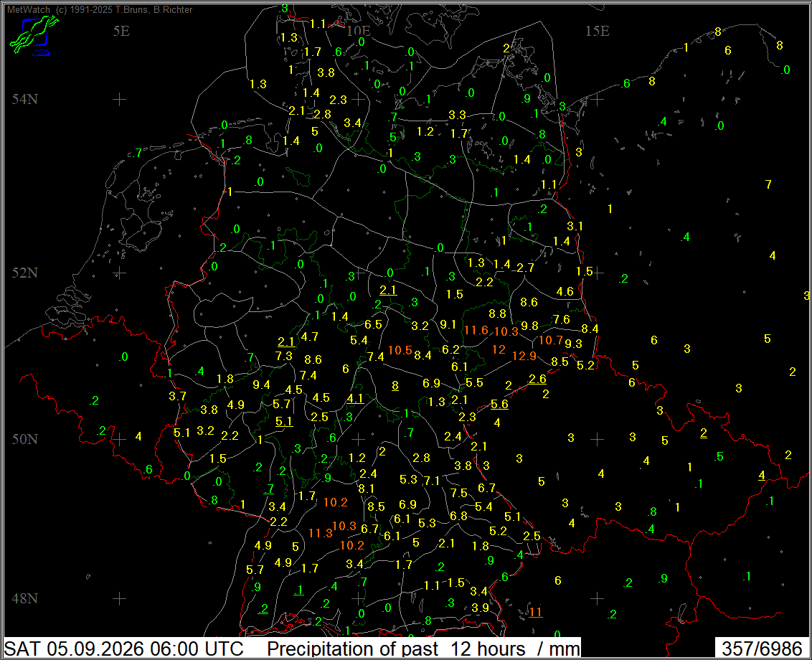Click the orange 11.6 station value
Viewport: 812px width, 660px height.
click(x=476, y=330)
